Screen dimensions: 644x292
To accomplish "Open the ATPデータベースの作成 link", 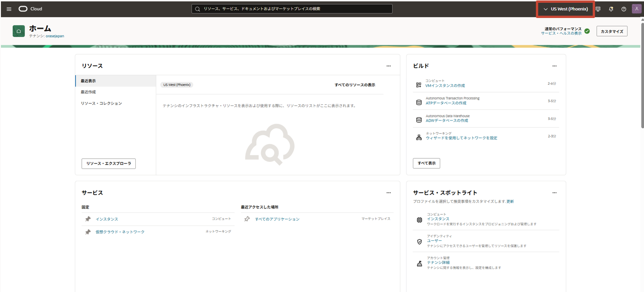I will 446,103.
